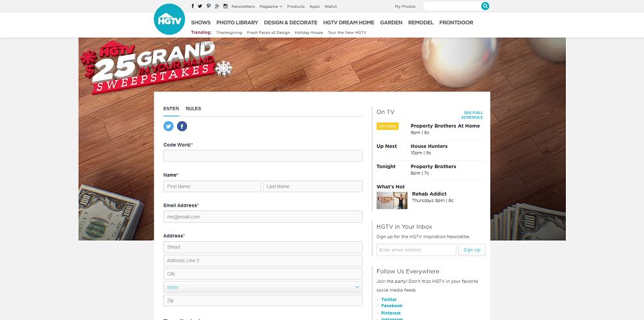This screenshot has height=320, width=644.
Task: Open Rehab Addict link
Action: click(429, 194)
